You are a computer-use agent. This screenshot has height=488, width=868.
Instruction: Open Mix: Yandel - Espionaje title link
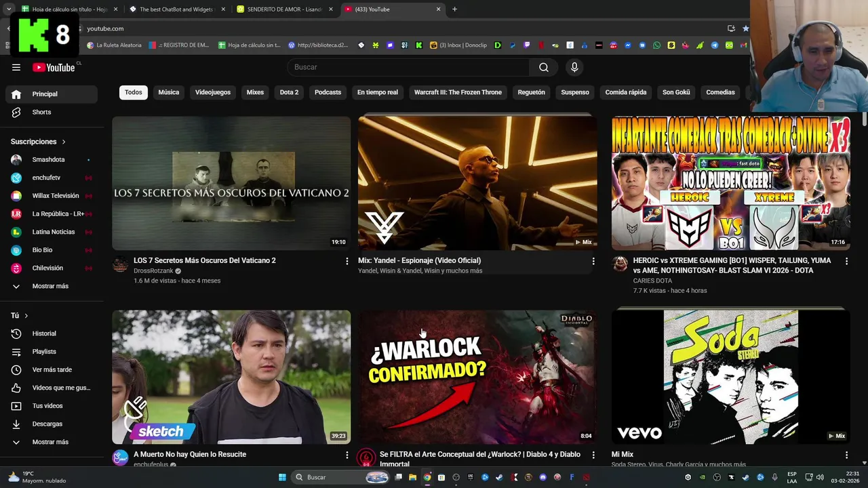point(419,261)
